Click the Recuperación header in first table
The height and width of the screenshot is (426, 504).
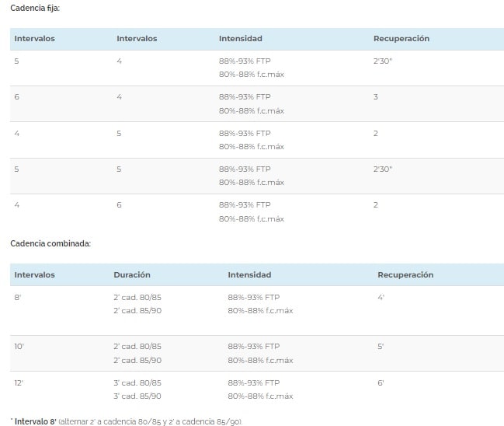click(401, 39)
